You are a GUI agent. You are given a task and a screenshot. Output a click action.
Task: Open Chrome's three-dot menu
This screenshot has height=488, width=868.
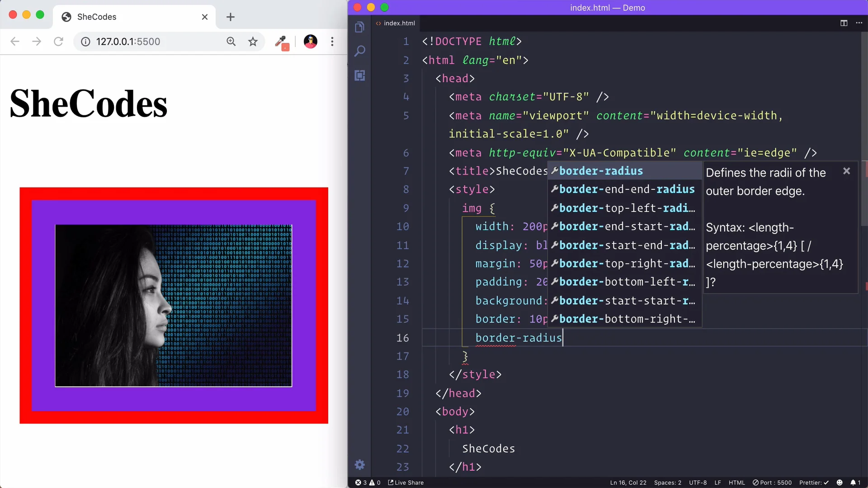pos(332,41)
